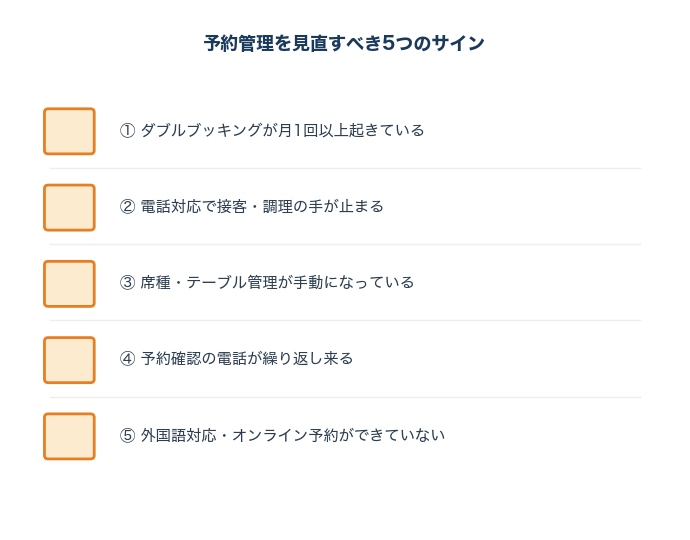This screenshot has width=690, height=540.
Task: Click the text 電話対応で接客・調理の手が止まる
Action: click(x=262, y=207)
